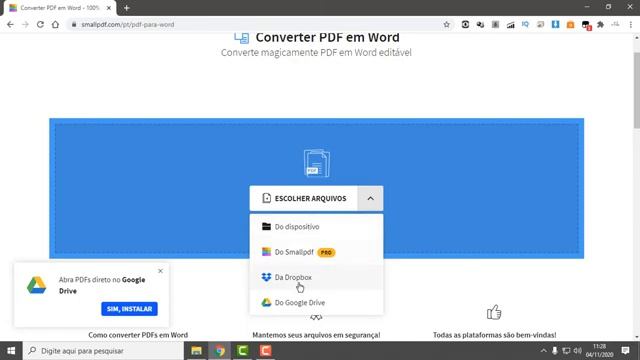Select Do Google Drive option

click(316, 302)
